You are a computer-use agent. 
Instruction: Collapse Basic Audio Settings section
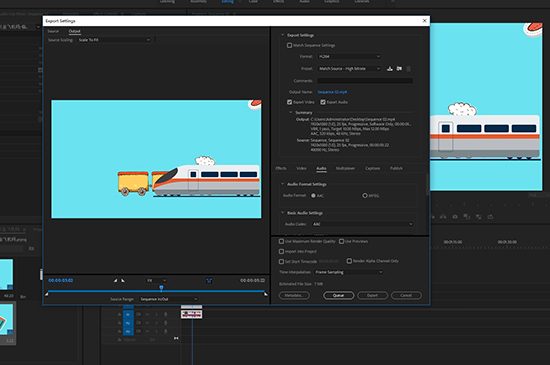(x=282, y=213)
